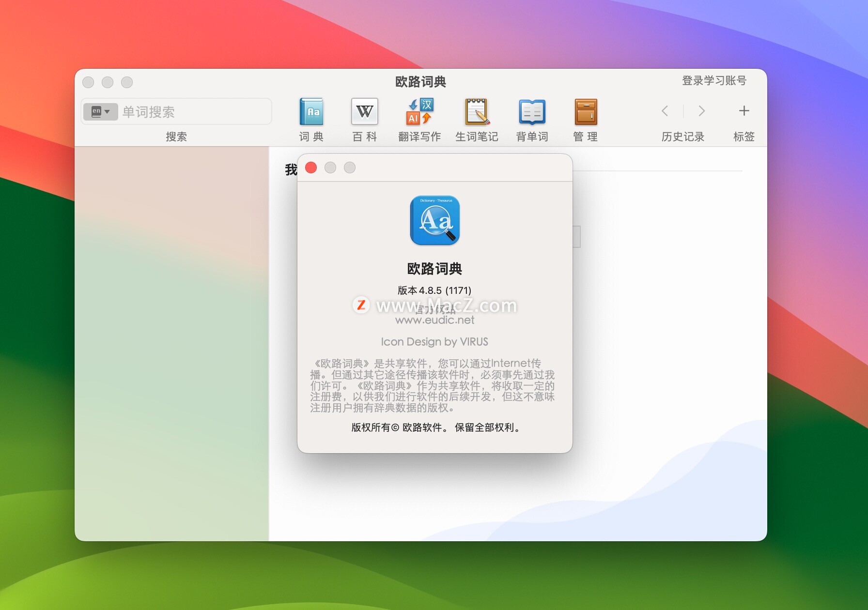Go back in 历史记录 history
This screenshot has width=868, height=610.
(665, 111)
